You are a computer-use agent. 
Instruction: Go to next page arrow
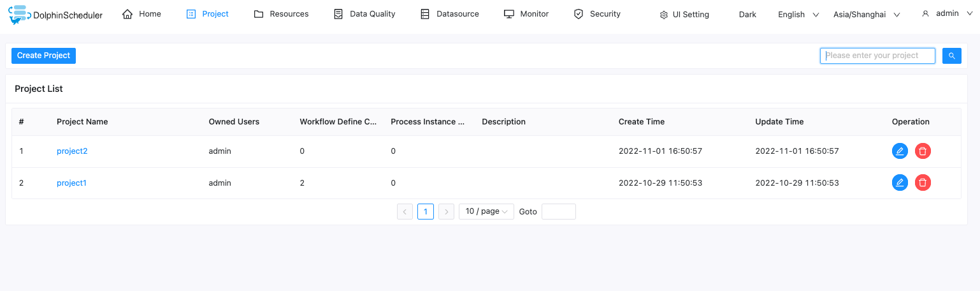447,211
